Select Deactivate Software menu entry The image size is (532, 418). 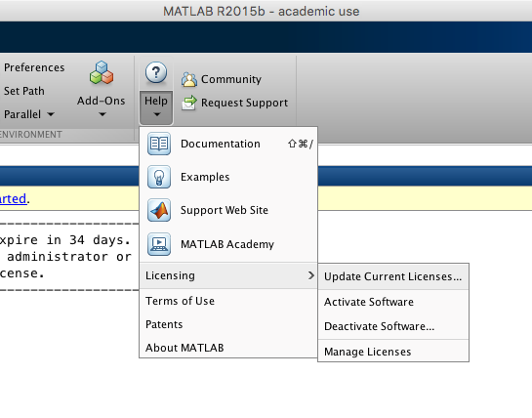(393, 326)
